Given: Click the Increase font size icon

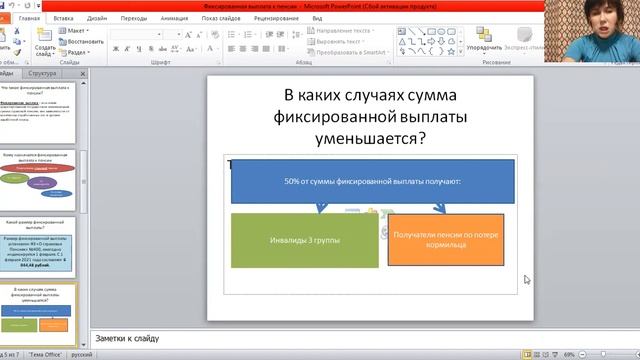Looking at the screenshot, I should tap(188, 35).
